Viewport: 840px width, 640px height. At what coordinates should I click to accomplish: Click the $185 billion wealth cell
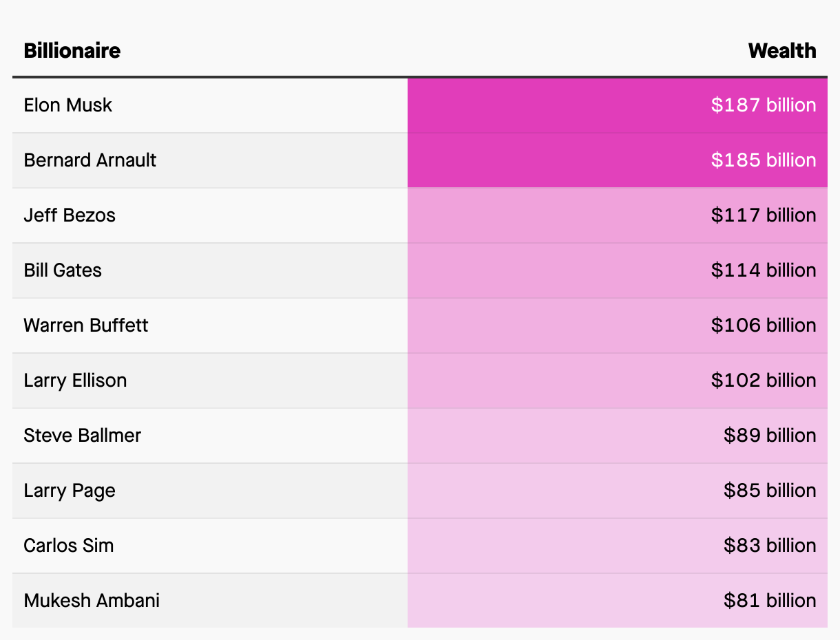(763, 160)
